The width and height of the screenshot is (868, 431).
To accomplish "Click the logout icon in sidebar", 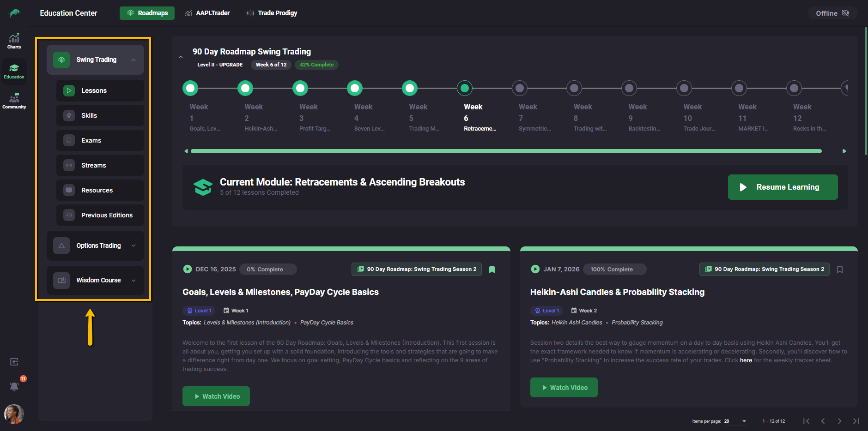I will (x=14, y=362).
